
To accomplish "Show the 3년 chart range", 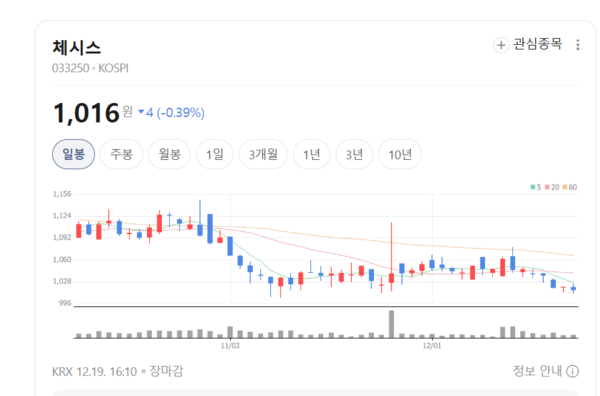I will (354, 154).
